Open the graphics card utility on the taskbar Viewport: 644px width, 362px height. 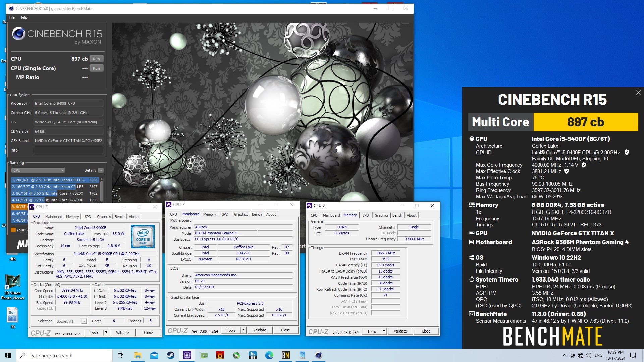(204, 355)
